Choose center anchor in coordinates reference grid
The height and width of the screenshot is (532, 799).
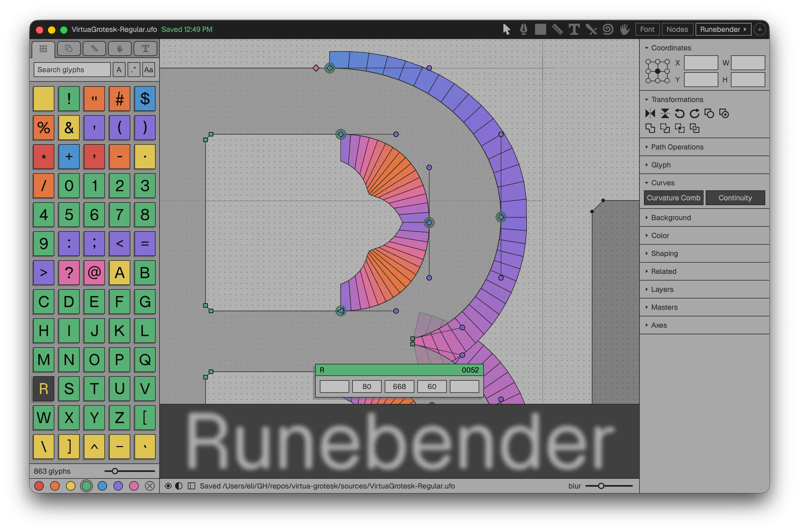(657, 71)
